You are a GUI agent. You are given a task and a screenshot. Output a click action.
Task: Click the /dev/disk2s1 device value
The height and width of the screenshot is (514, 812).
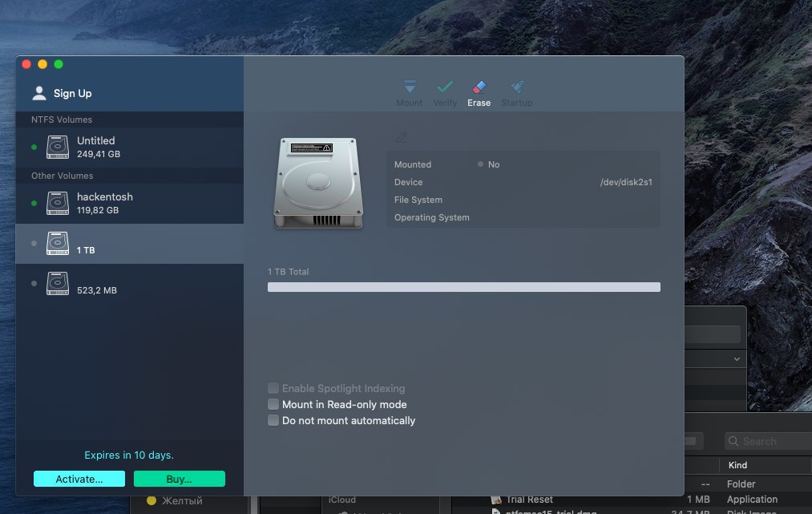tap(626, 182)
